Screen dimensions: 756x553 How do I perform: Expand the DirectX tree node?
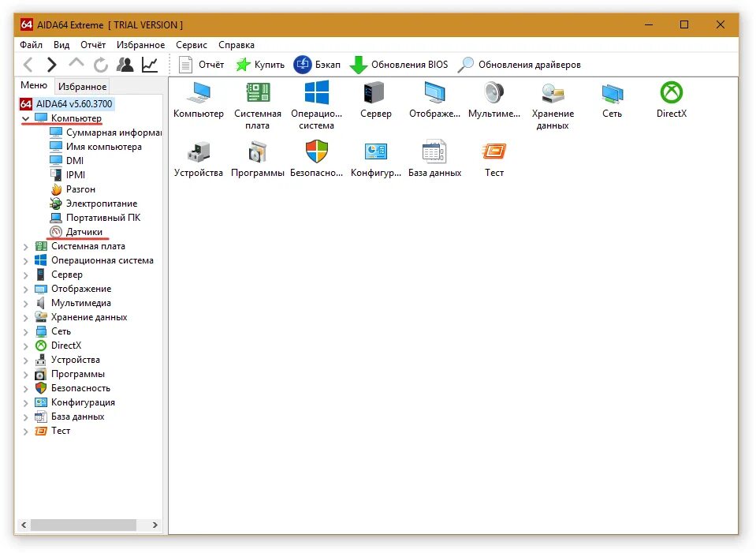point(25,346)
